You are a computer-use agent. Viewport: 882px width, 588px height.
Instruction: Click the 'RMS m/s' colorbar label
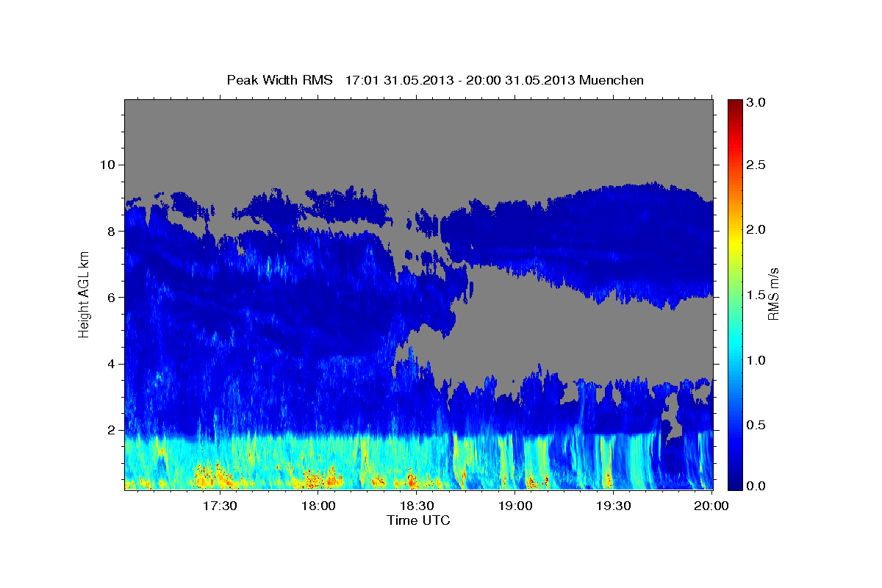773,294
